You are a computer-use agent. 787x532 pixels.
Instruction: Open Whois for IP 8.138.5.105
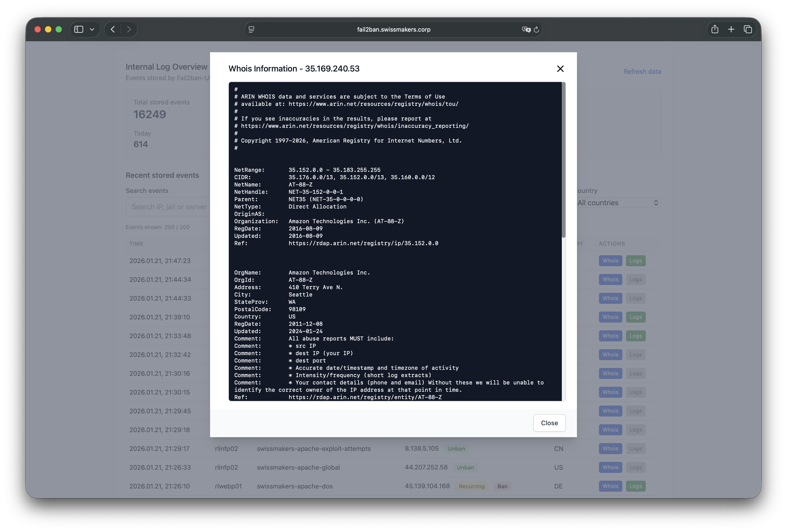coord(610,448)
